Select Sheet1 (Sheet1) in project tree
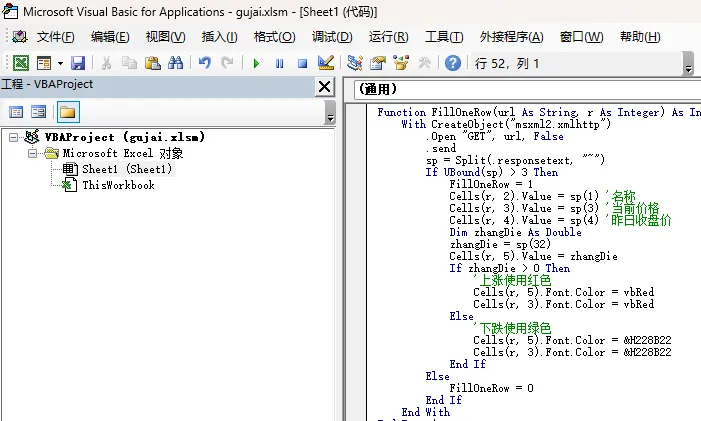Screen dimensions: 701x421 pyautogui.click(x=127, y=169)
